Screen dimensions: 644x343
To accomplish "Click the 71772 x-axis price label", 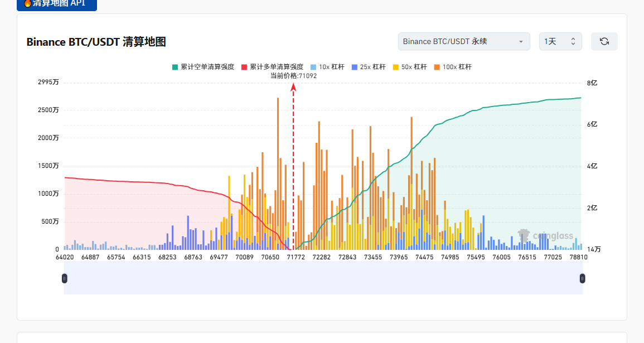I will pyautogui.click(x=296, y=257).
